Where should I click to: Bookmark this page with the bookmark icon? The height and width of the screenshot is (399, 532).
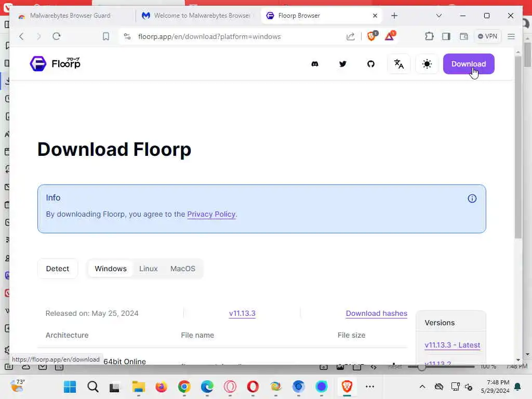106,36
